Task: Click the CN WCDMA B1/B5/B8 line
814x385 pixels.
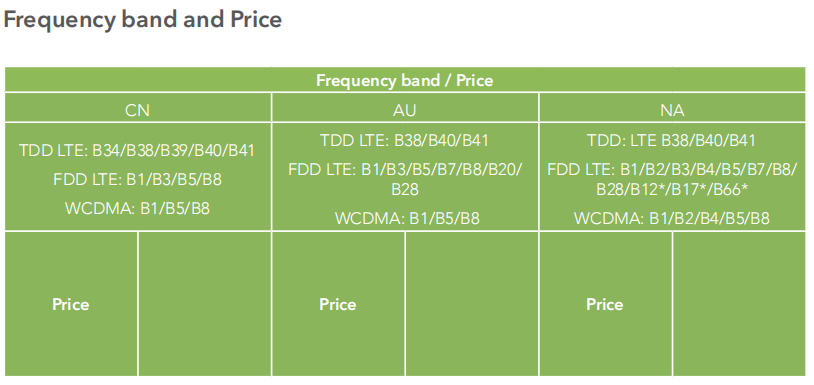Action: click(138, 209)
